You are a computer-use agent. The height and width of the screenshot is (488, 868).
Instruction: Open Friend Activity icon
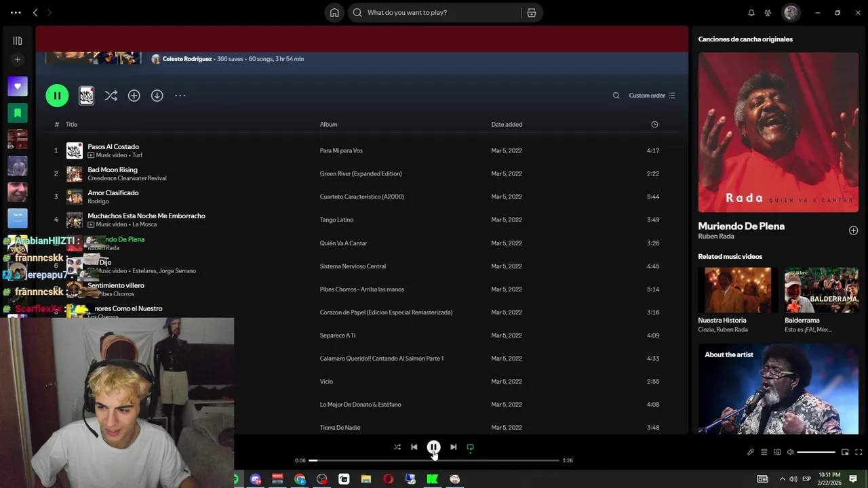(x=768, y=12)
